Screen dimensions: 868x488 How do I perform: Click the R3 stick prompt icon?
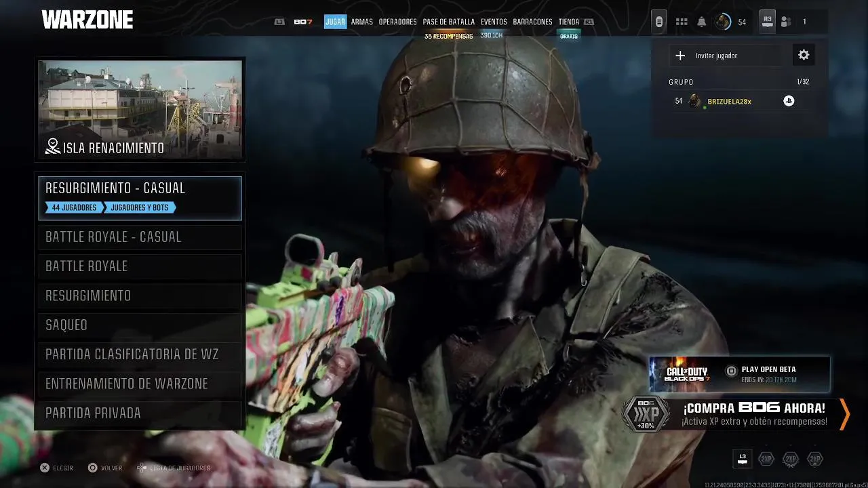(x=768, y=21)
